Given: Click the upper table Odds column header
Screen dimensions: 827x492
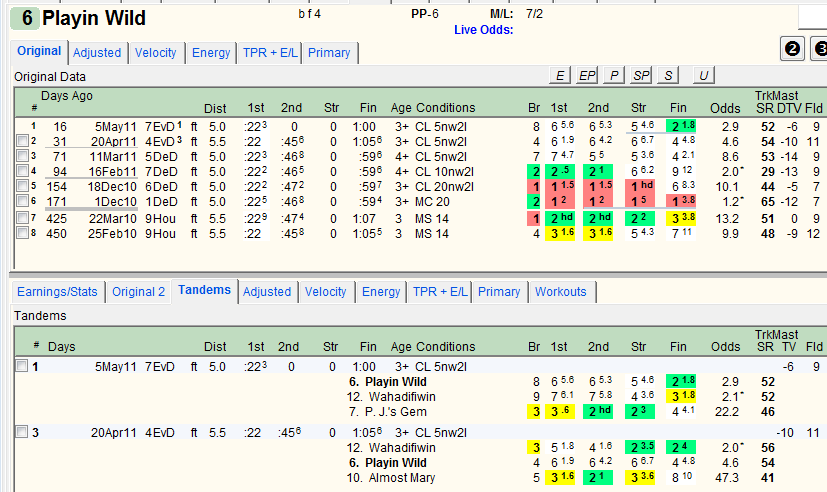Looking at the screenshot, I should tap(725, 108).
